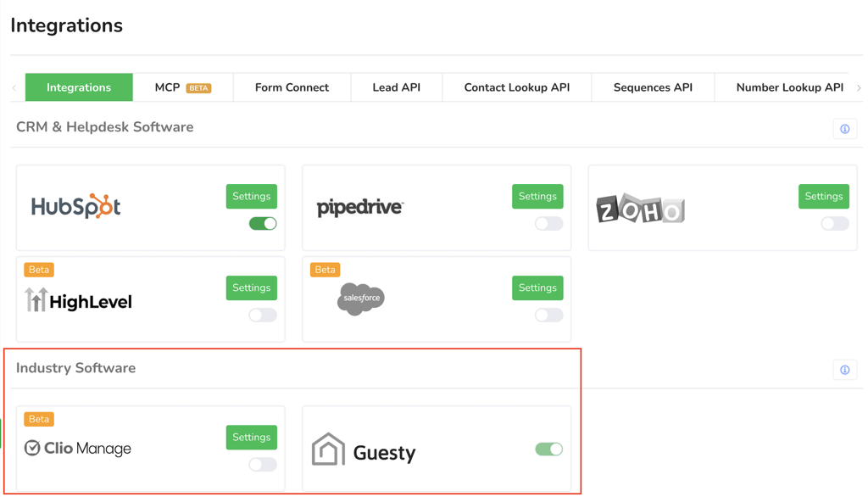The image size is (868, 497).
Task: Go to the Lead API tab
Action: 397,87
